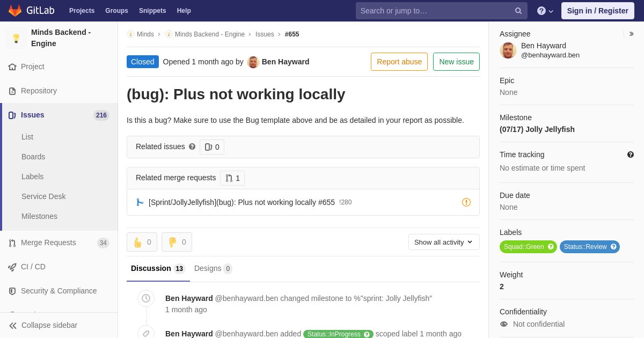The image size is (644, 338).
Task: Click the Collapse sidebar chevrons icon
Action: click(13, 326)
